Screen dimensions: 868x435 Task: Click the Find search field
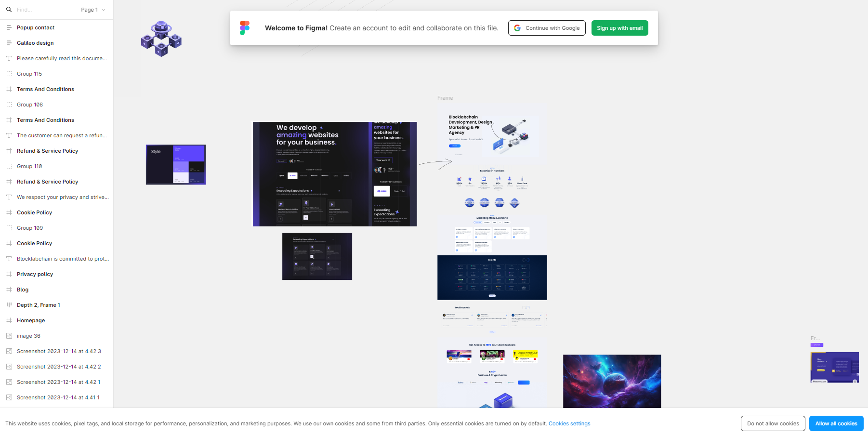point(43,10)
